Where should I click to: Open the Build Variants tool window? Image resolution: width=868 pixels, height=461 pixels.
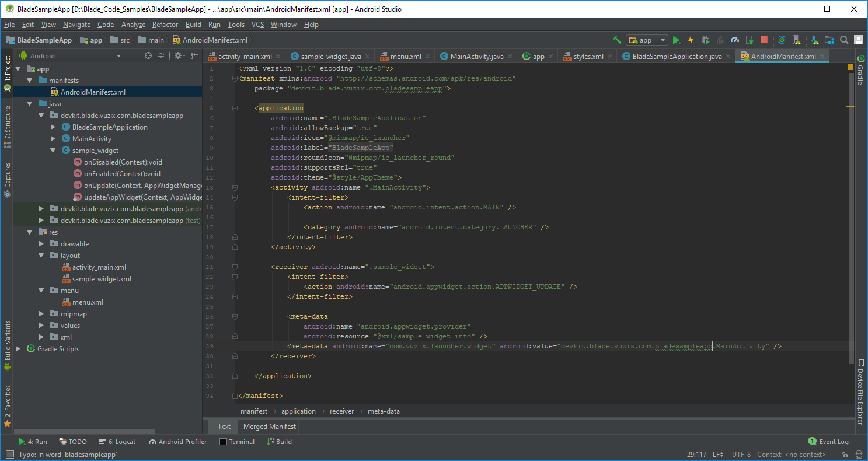coord(7,345)
